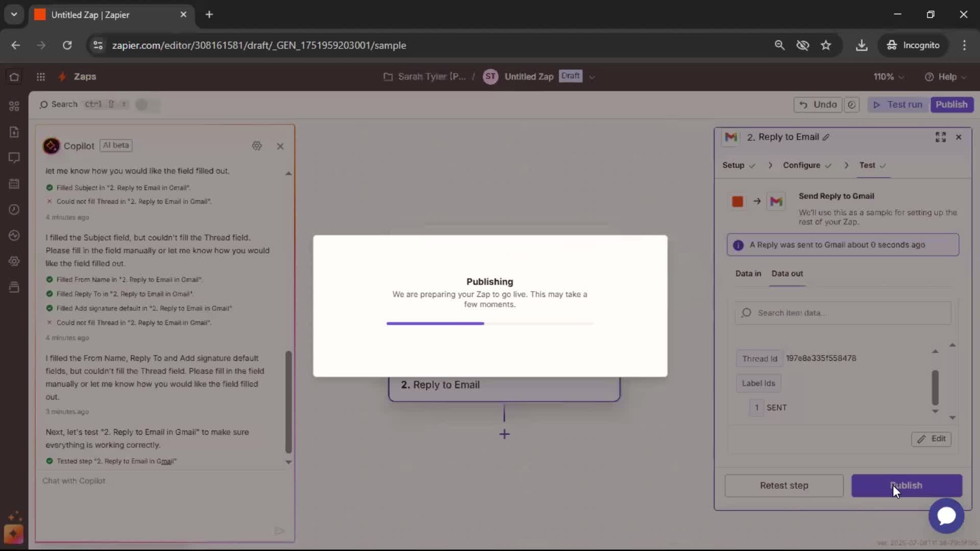Click the orange AI sparkle button at bottom left
This screenshot has height=551, width=980.
(14, 534)
